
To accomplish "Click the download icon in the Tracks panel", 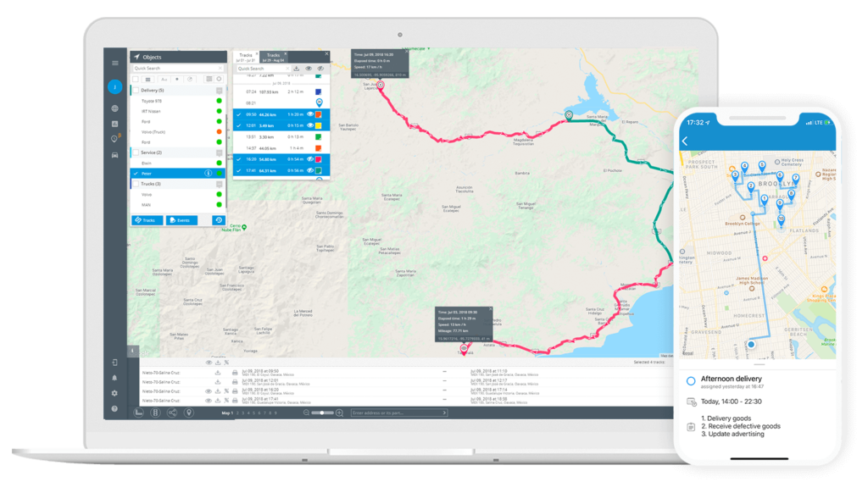I will (296, 68).
